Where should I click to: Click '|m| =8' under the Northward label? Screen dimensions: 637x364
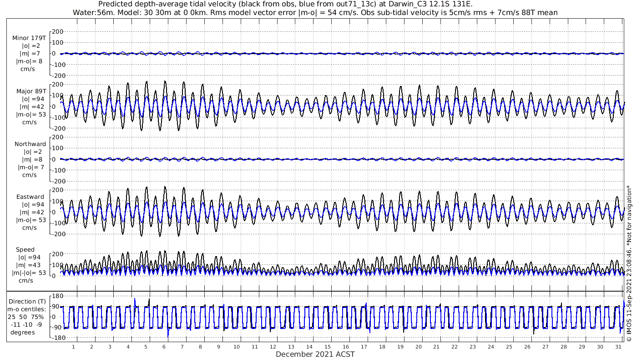[31, 160]
